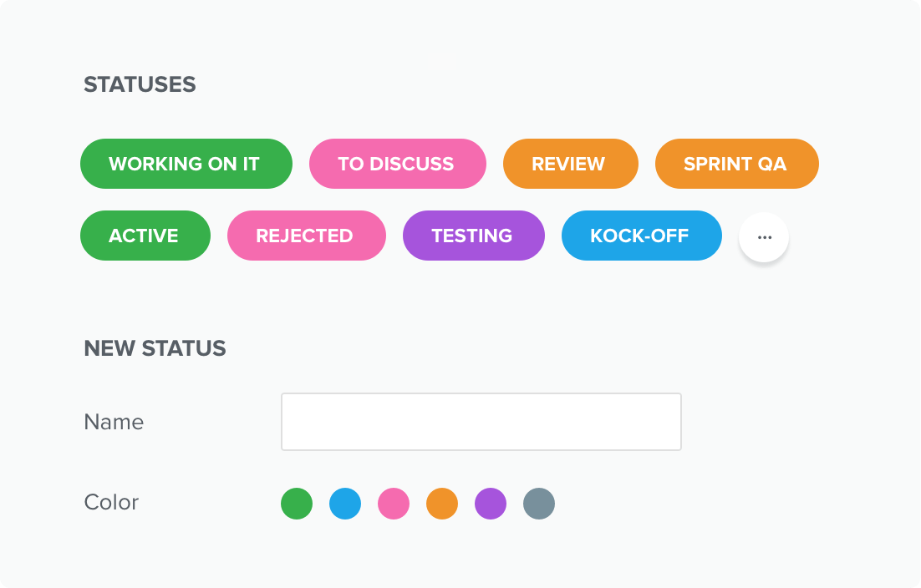Screen dimensions: 921x588
Task: Select the WORKING ON IT status pill
Action: click(186, 164)
